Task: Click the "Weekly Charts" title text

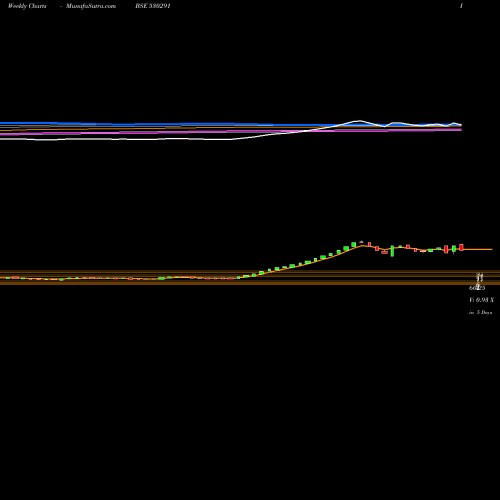Action: pos(27,6)
